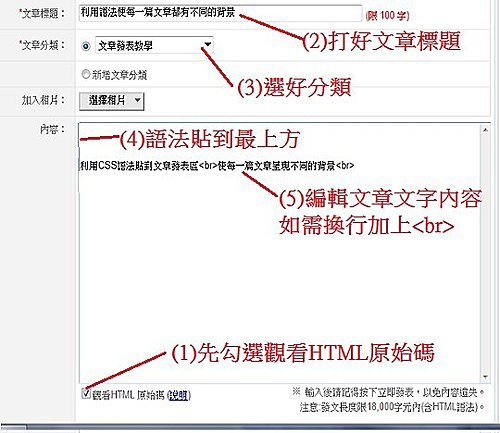Click the content area scroll-up arrow
Viewport: 500px width, 433px height.
click(485, 130)
